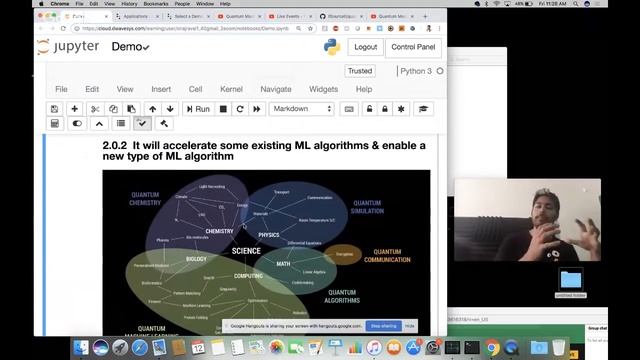
Task: Click the Python 3 kernel status circle
Action: (x=440, y=71)
